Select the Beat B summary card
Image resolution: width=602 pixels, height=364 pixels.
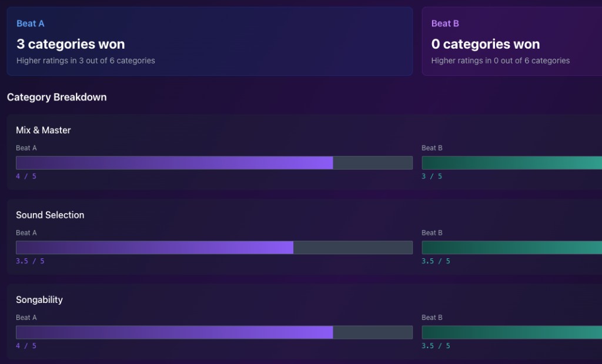click(511, 41)
